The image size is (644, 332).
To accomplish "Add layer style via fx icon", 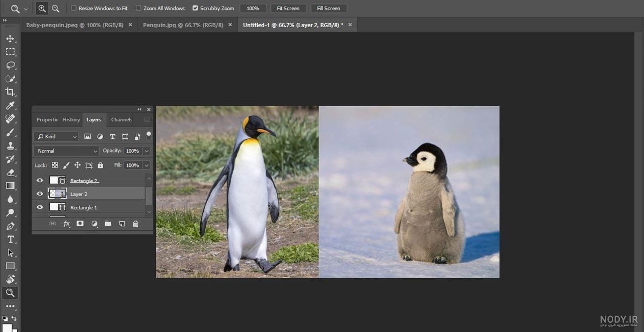I will [66, 224].
